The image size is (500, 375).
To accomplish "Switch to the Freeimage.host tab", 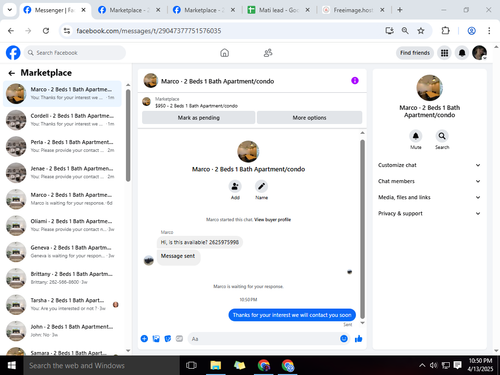I will pos(353,10).
